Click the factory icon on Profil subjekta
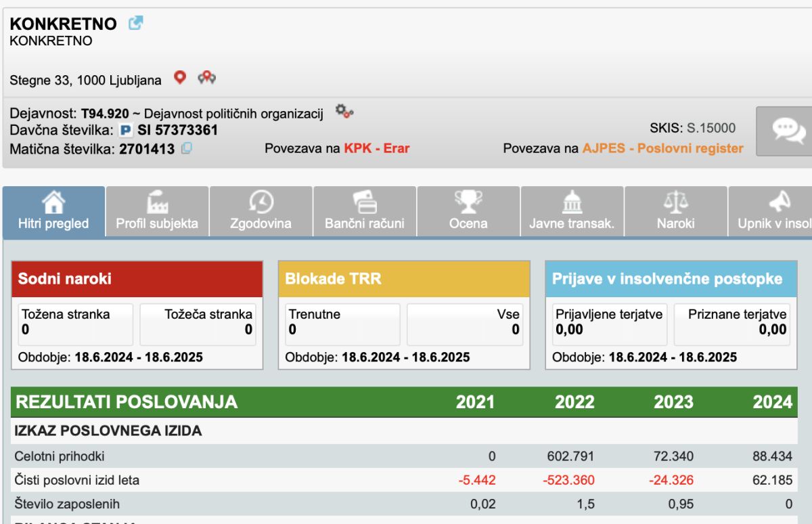The image size is (812, 524). [x=157, y=201]
